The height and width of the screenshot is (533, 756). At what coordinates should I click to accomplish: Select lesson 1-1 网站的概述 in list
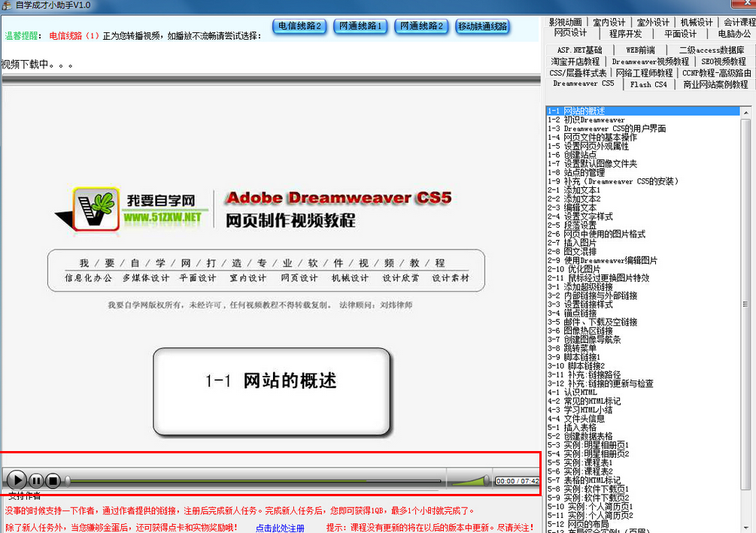[x=642, y=111]
